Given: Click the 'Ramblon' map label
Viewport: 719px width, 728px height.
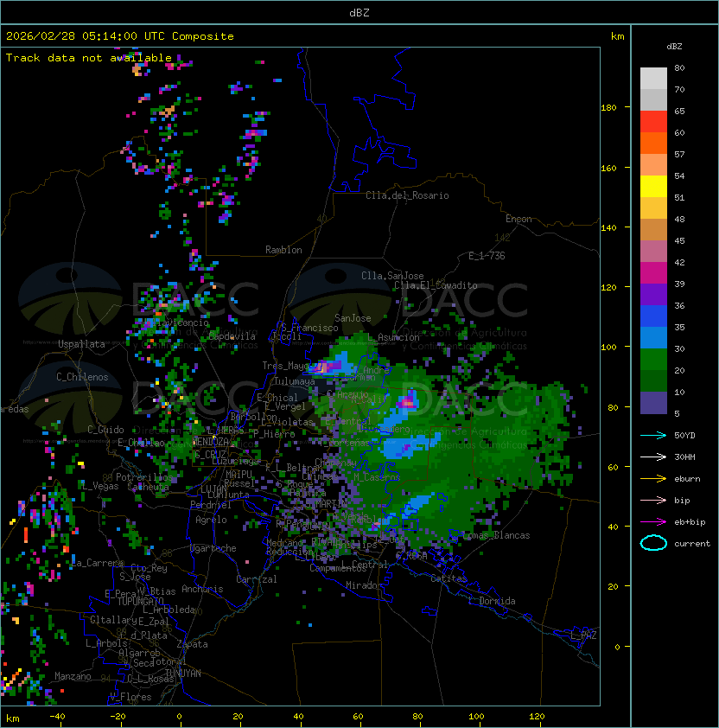Looking at the screenshot, I should tap(283, 250).
